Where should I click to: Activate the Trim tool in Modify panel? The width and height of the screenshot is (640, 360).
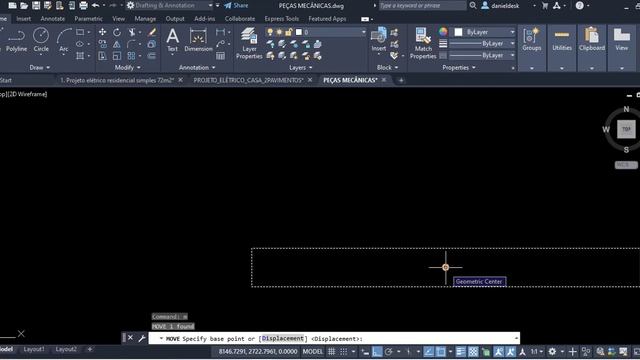pos(132,32)
